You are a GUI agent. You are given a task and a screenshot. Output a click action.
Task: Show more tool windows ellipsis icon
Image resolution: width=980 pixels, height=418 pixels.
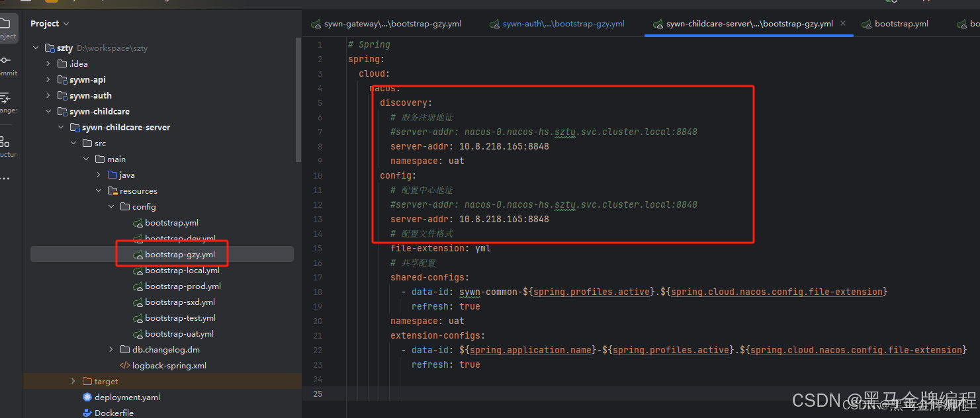pos(5,179)
